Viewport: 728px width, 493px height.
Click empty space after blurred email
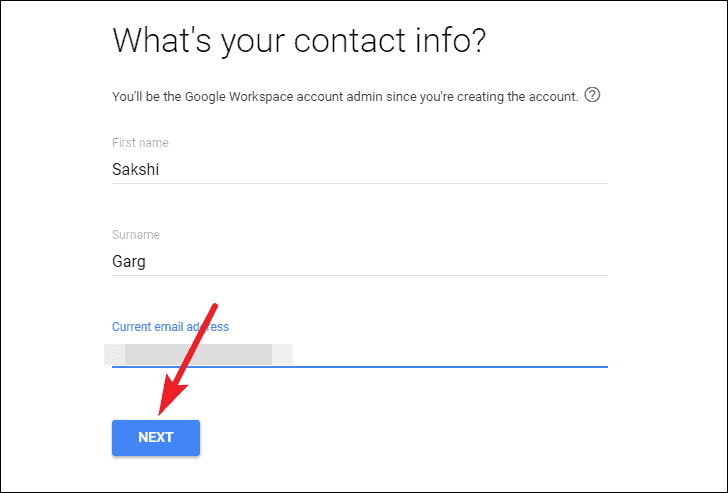tap(450, 354)
